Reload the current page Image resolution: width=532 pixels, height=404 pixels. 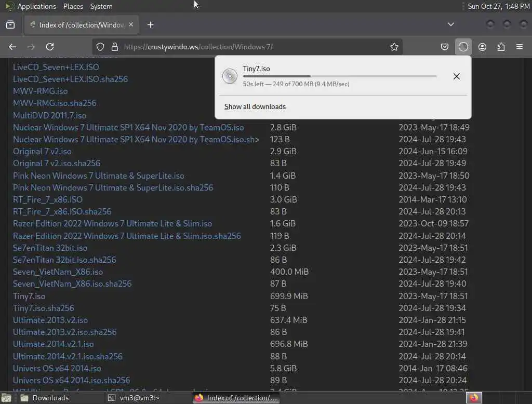point(50,47)
